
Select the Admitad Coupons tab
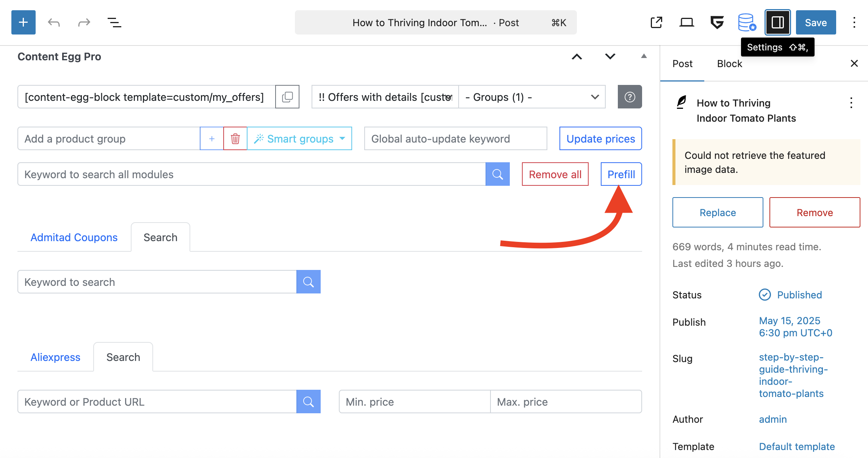[x=74, y=237]
